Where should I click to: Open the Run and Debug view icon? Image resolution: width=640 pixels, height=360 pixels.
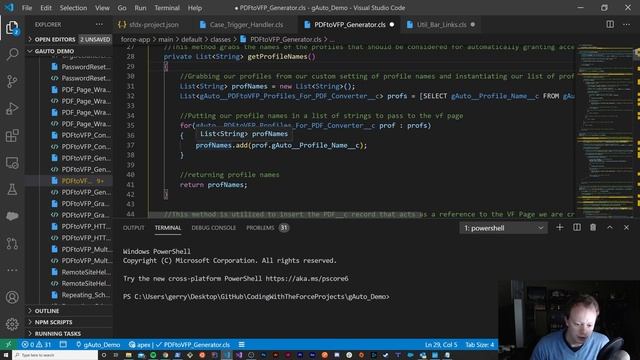(x=12, y=109)
